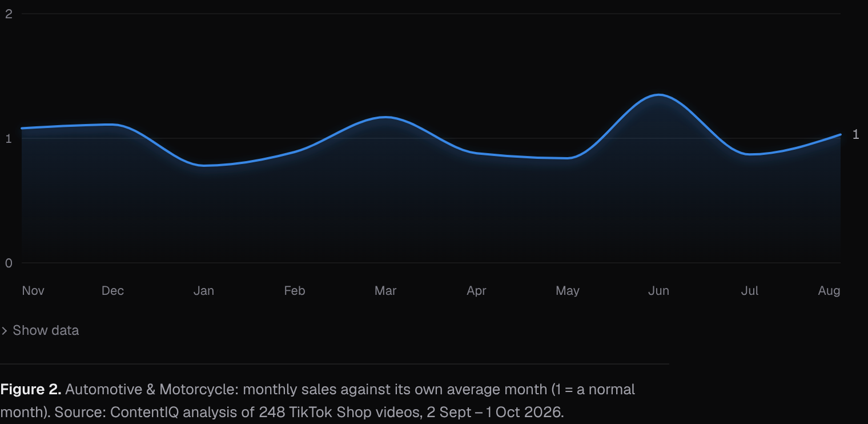The image size is (868, 424).
Task: Click the Aug x-axis label
Action: (829, 291)
